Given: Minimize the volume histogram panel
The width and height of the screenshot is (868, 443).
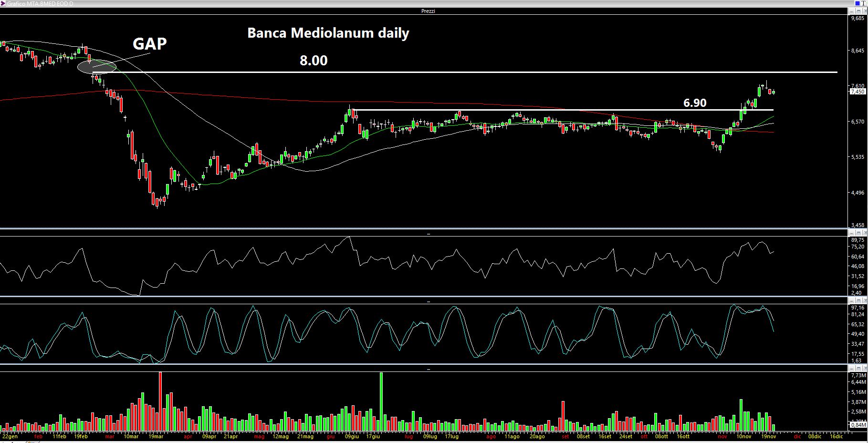Looking at the screenshot, I should click(x=851, y=368).
